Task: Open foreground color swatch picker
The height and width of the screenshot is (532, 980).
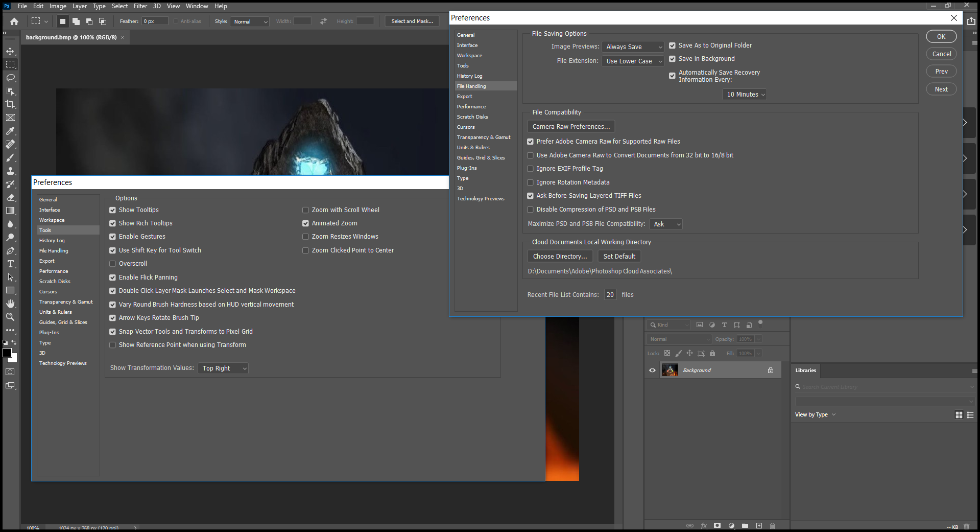Action: coord(7,353)
